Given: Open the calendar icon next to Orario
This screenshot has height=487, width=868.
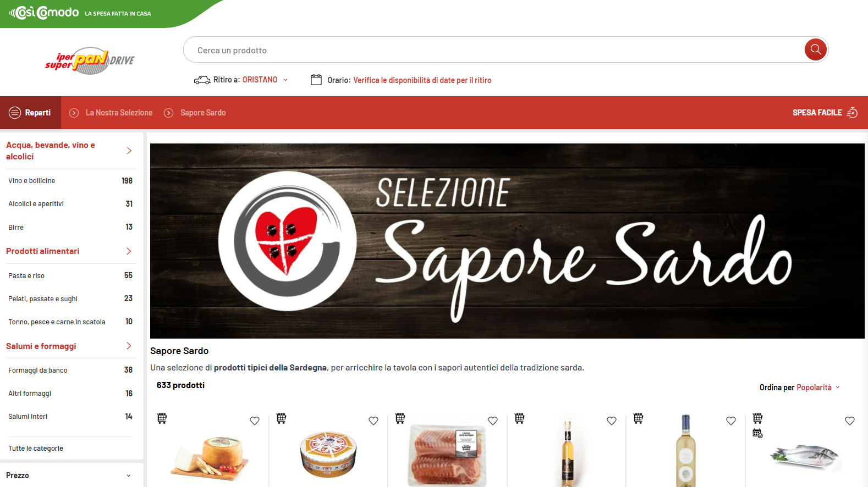Looking at the screenshot, I should pyautogui.click(x=316, y=80).
